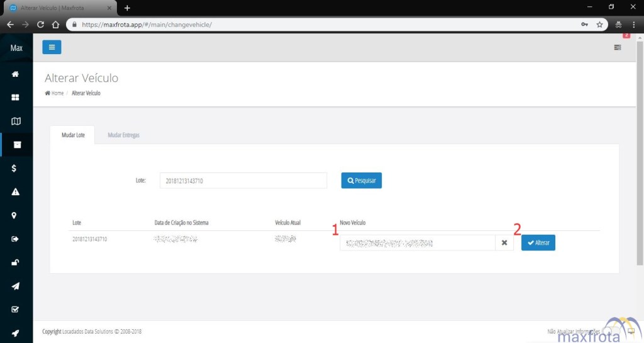
Task: Open the location pin icon in the sidebar
Action: coord(14,215)
